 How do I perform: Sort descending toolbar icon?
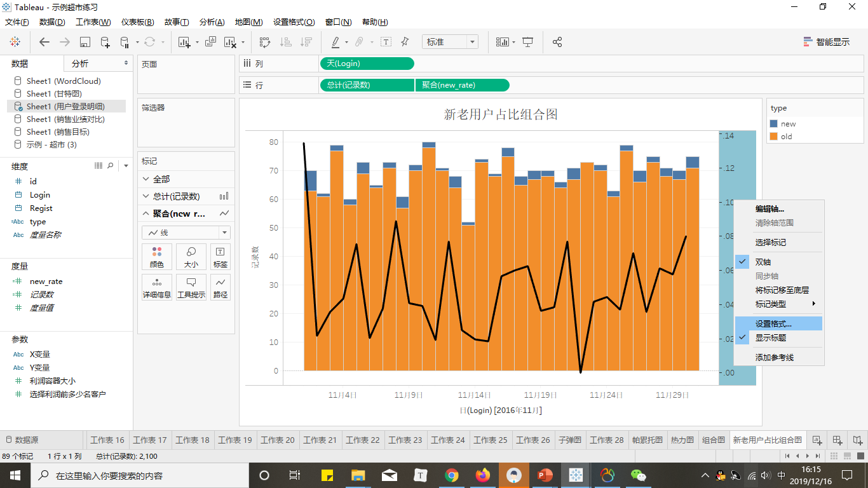pos(306,42)
